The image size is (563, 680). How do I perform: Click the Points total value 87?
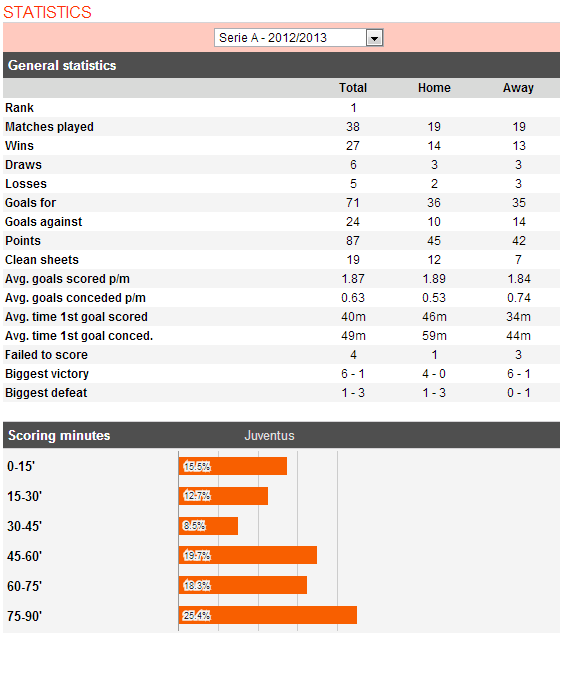click(x=353, y=241)
